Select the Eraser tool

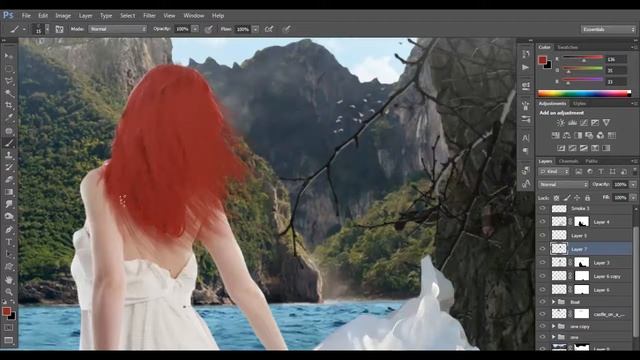9,180
